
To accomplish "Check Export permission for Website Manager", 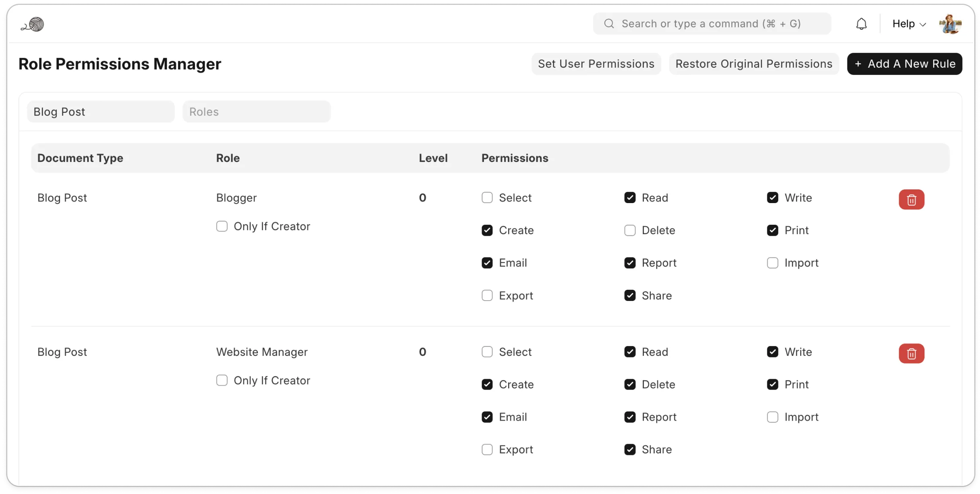I will 487,450.
